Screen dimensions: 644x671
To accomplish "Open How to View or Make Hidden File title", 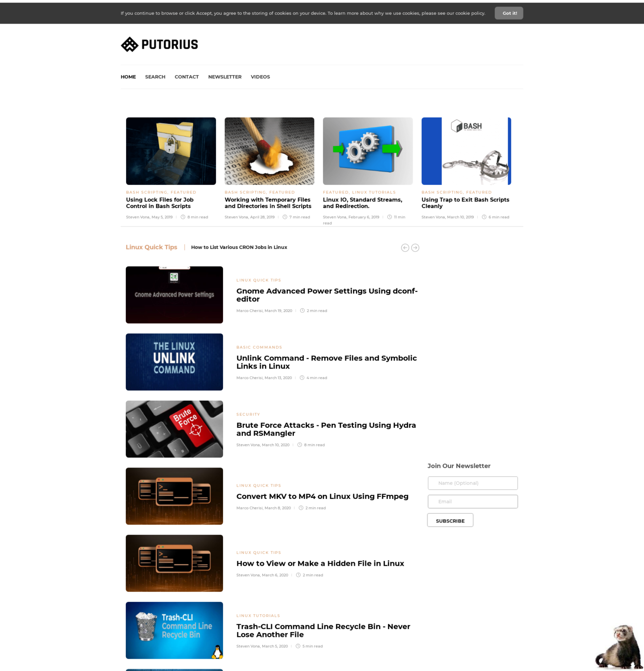I will (320, 564).
